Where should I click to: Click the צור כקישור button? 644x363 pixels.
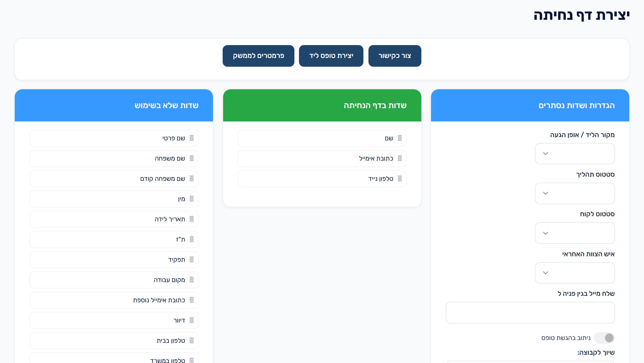click(x=395, y=56)
